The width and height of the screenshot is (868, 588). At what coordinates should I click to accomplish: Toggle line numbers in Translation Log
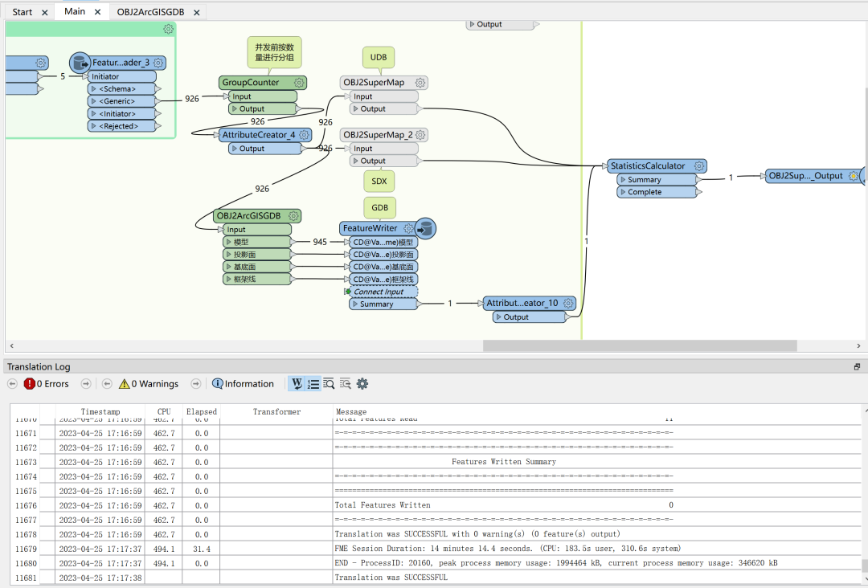[x=313, y=383]
